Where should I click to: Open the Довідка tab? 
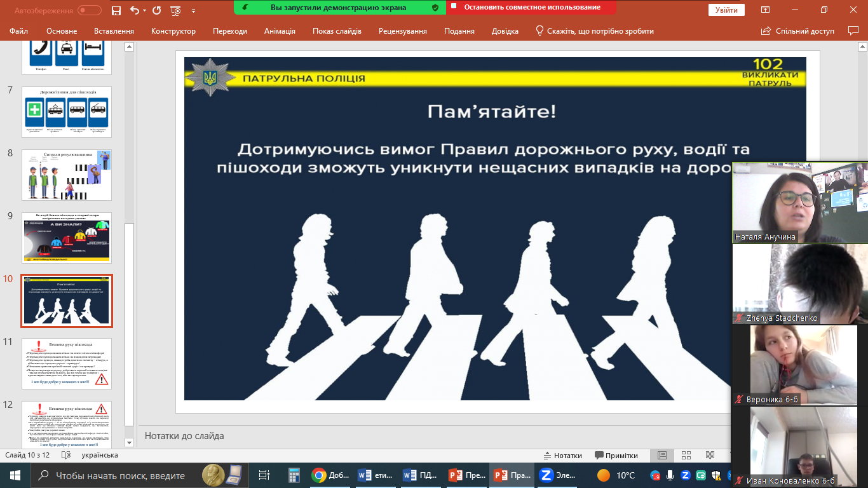tap(505, 30)
